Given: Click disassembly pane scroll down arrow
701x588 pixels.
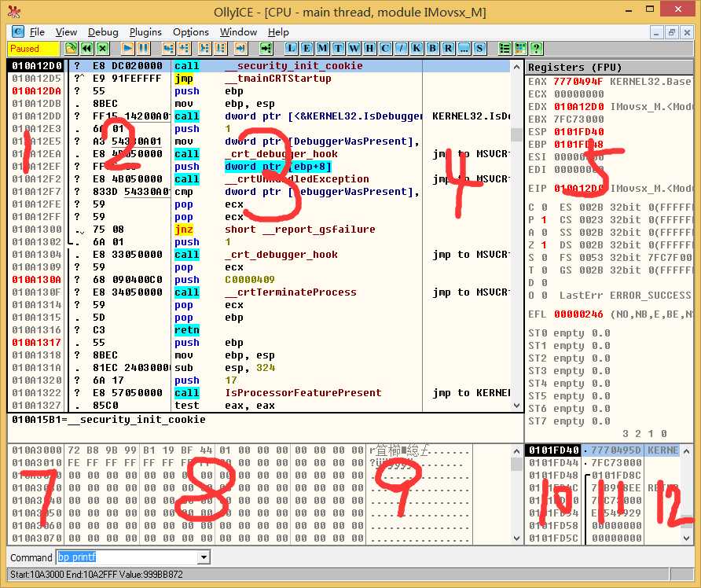Looking at the screenshot, I should click(517, 406).
